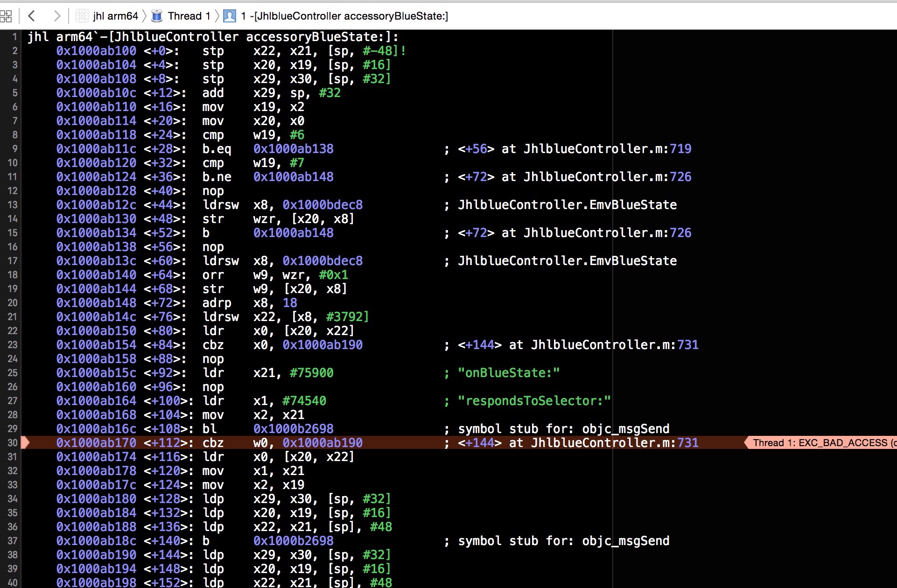Open the Thread 1 breadcrumb dropdown

(x=189, y=16)
